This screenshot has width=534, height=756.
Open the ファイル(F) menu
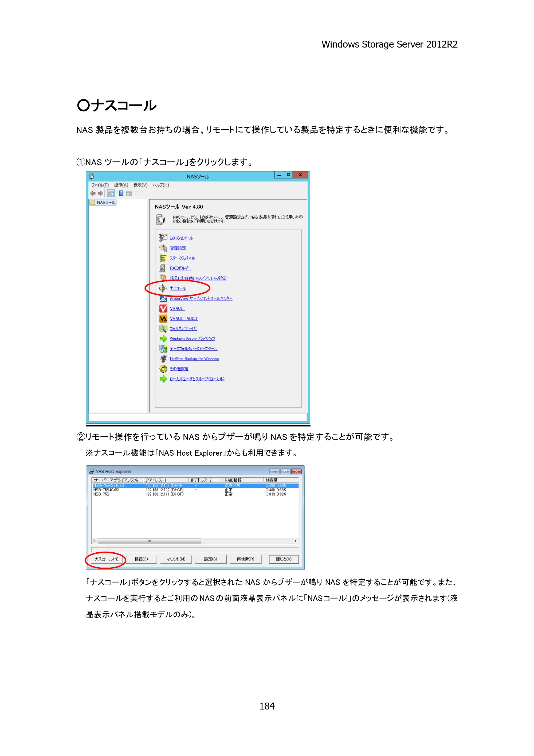100,185
